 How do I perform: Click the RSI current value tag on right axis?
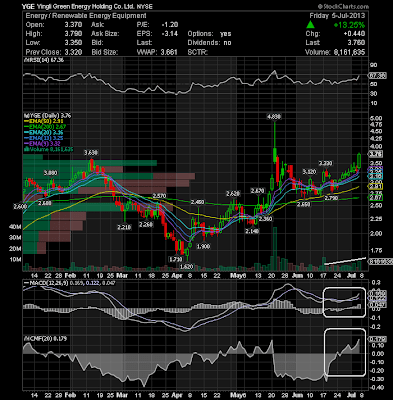click(x=377, y=76)
